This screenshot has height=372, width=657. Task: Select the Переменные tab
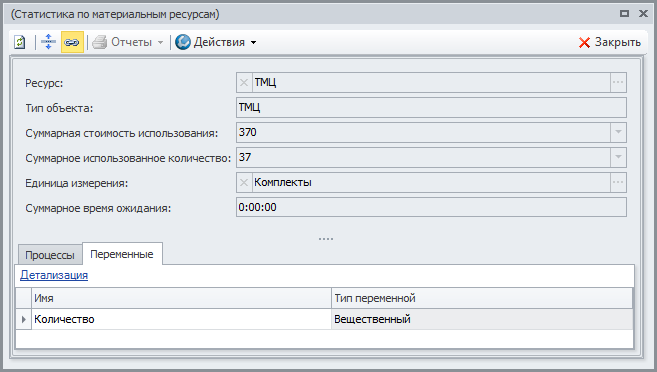pyautogui.click(x=122, y=254)
